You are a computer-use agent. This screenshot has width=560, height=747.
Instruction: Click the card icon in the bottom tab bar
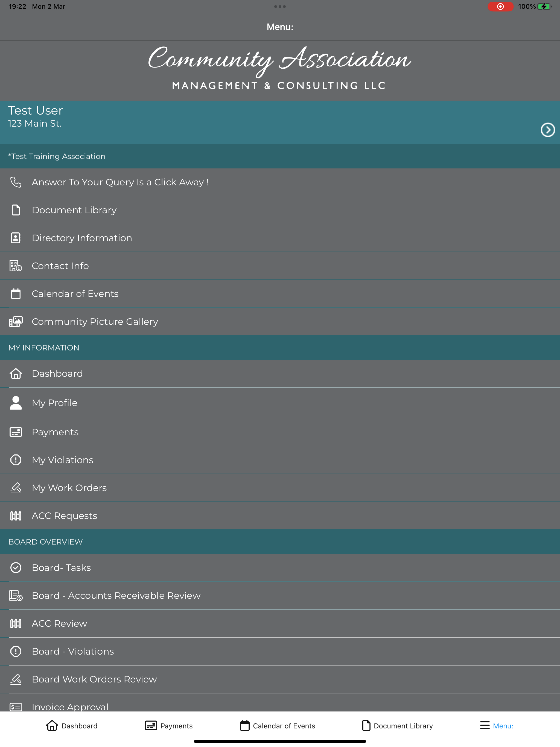(x=151, y=725)
